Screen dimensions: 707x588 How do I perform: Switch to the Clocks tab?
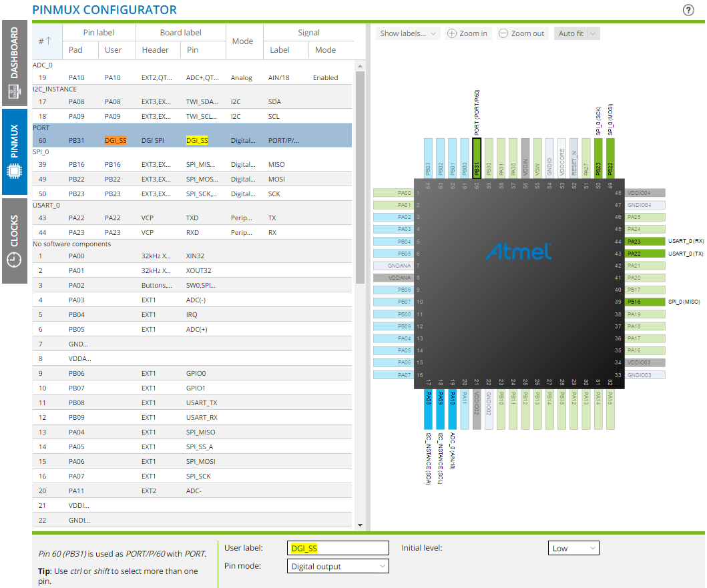click(x=15, y=241)
